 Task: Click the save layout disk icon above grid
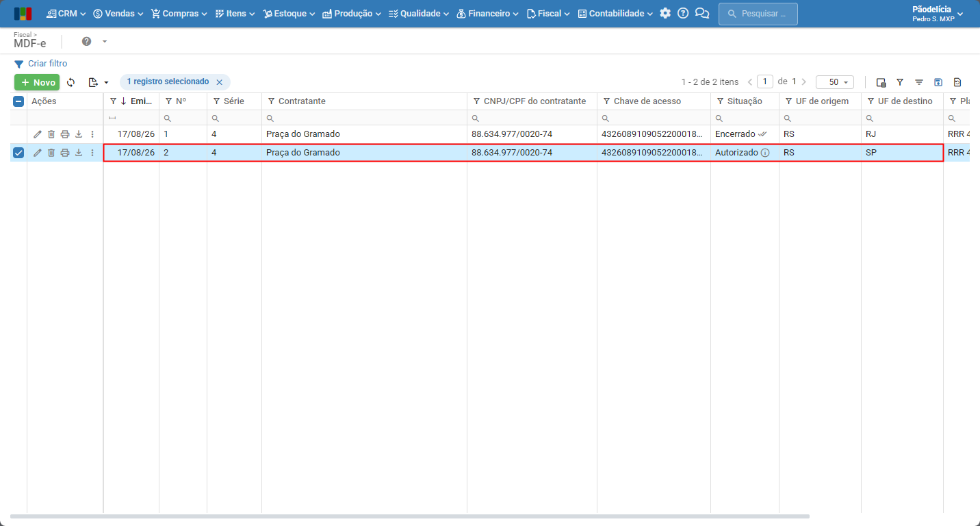pyautogui.click(x=938, y=82)
